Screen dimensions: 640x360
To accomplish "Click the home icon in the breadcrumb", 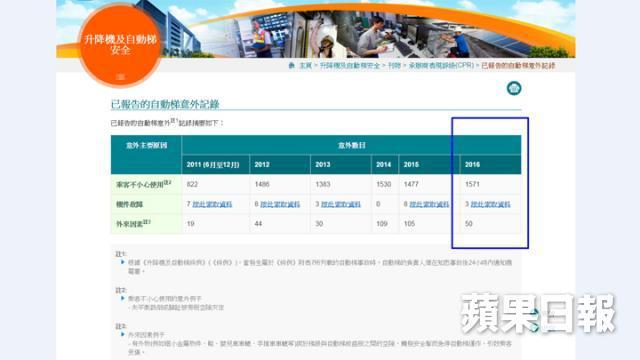I will coord(291,65).
